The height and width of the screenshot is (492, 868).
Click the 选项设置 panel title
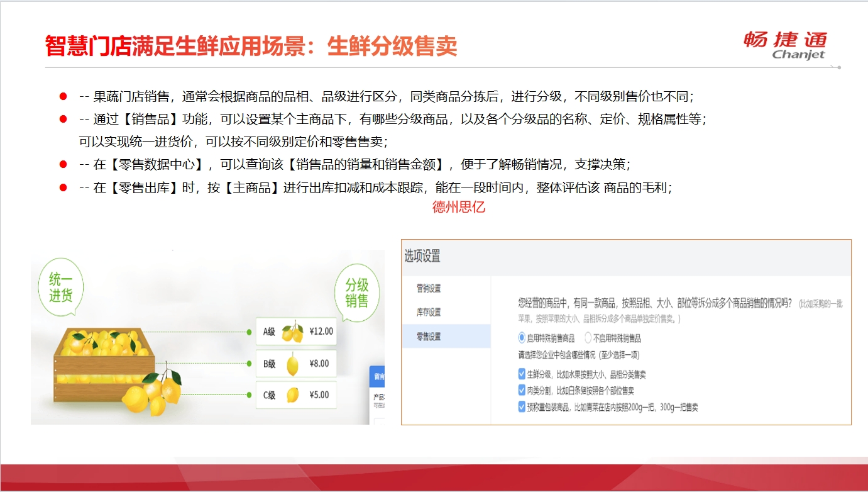click(422, 256)
